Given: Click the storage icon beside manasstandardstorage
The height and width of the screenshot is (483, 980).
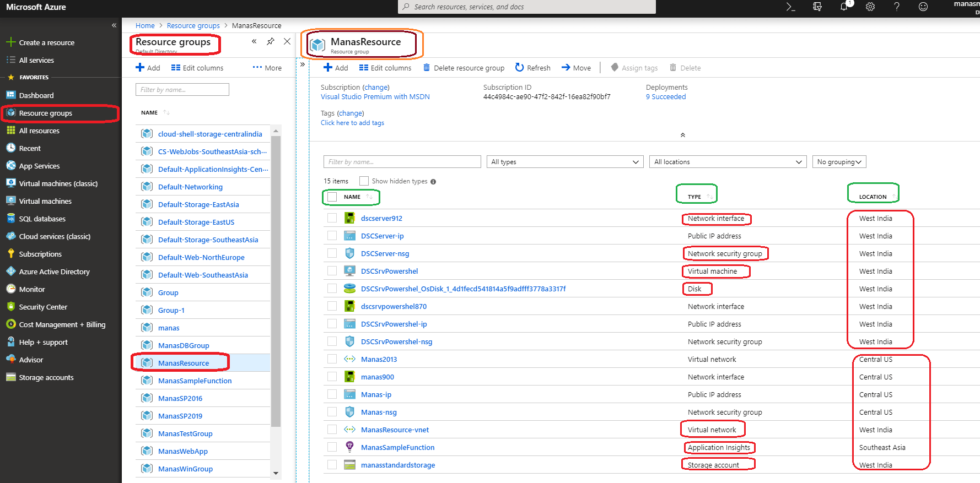Looking at the screenshot, I should click(349, 464).
